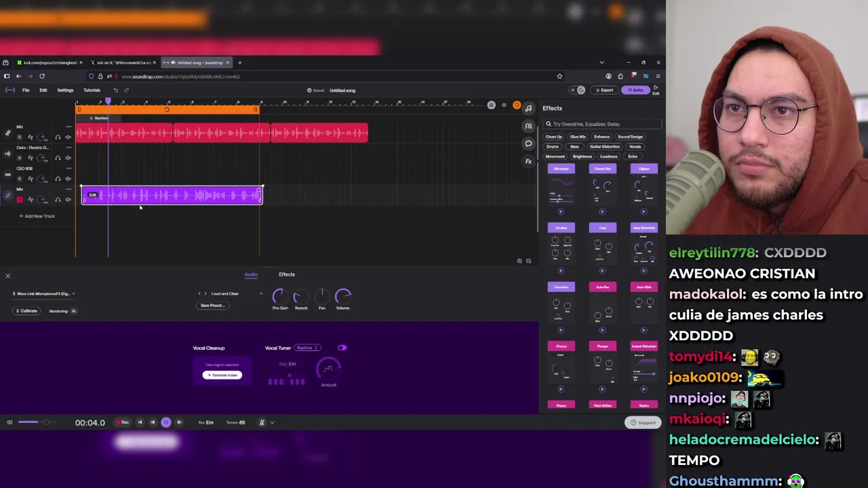
Task: Open the Fx effects panel icon
Action: point(528,161)
